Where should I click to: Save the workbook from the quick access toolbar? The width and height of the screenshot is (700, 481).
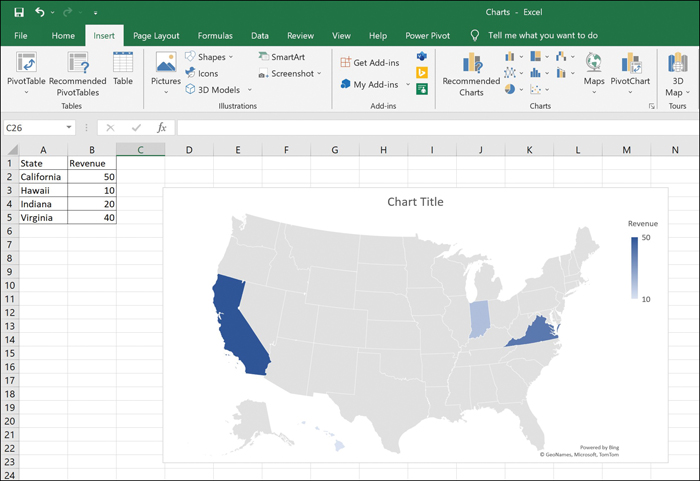pos(19,12)
